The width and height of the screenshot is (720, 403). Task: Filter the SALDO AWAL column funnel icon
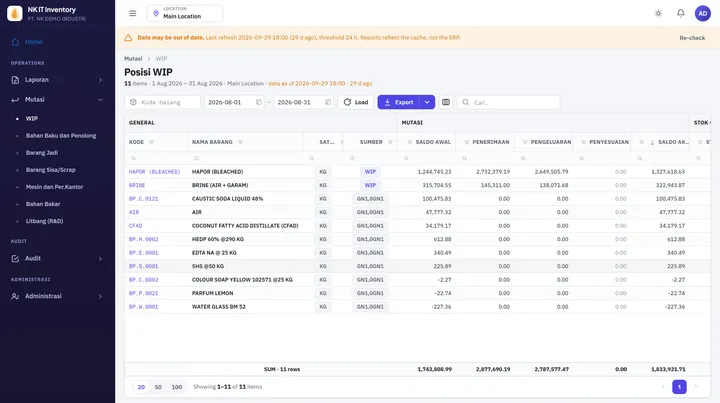click(410, 142)
